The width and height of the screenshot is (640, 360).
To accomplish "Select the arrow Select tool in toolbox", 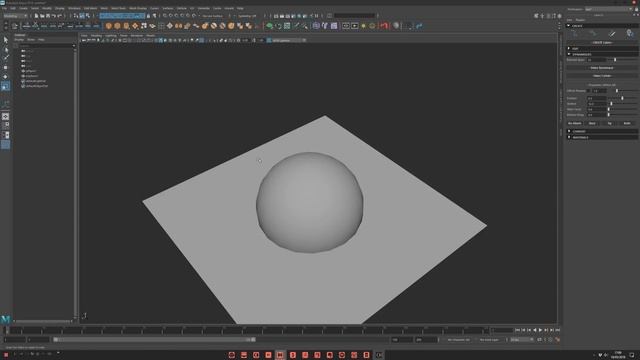I will pos(5,40).
